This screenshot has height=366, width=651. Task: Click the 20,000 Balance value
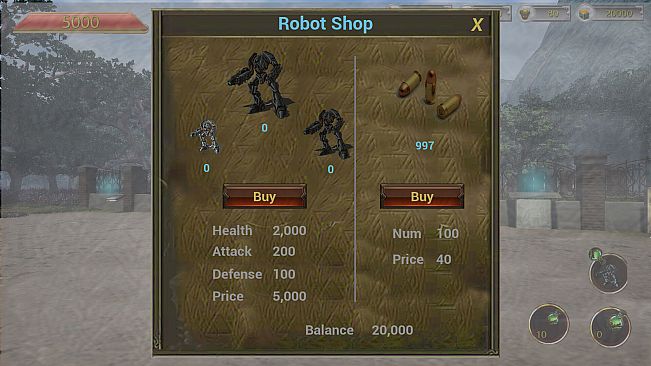click(x=392, y=330)
